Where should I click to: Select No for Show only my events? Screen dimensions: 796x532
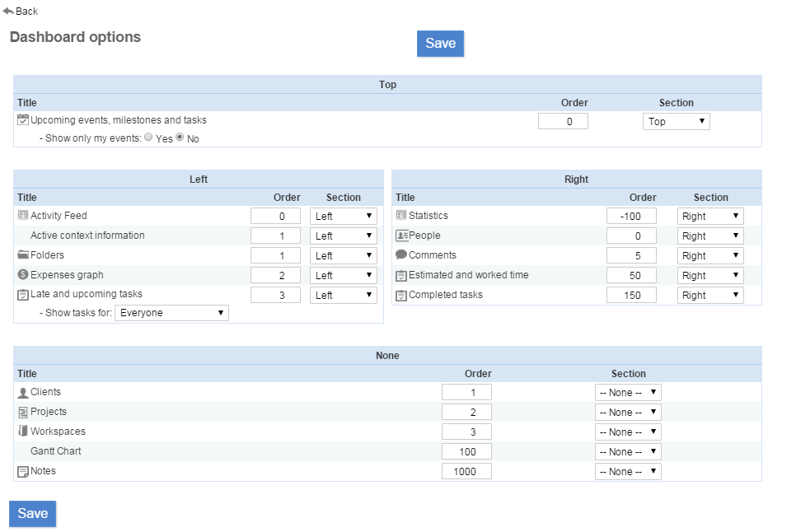pos(180,138)
